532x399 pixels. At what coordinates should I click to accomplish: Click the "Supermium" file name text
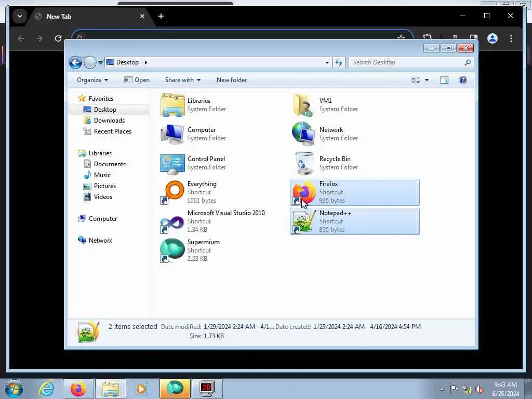204,242
